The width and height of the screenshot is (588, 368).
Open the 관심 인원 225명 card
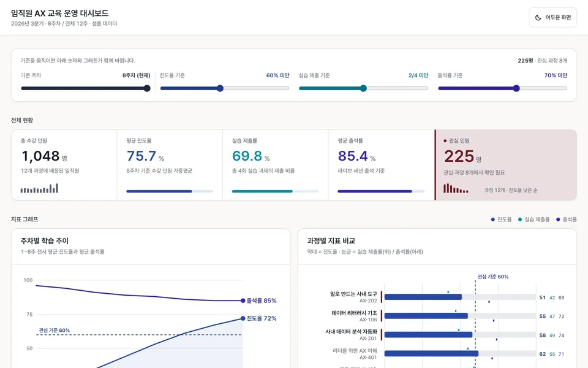[x=505, y=165]
